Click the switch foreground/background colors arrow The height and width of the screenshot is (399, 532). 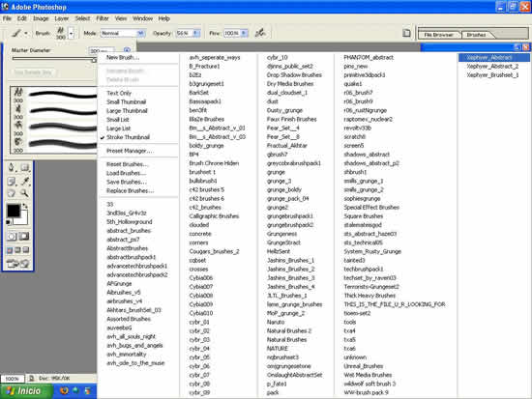pos(25,206)
